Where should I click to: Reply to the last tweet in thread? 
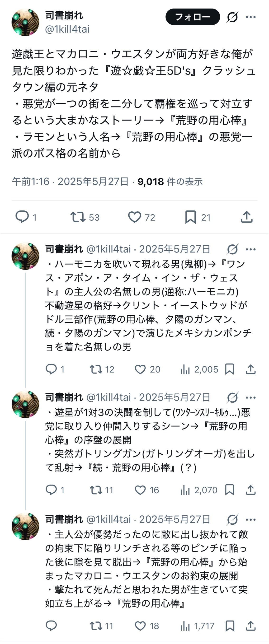[51, 626]
